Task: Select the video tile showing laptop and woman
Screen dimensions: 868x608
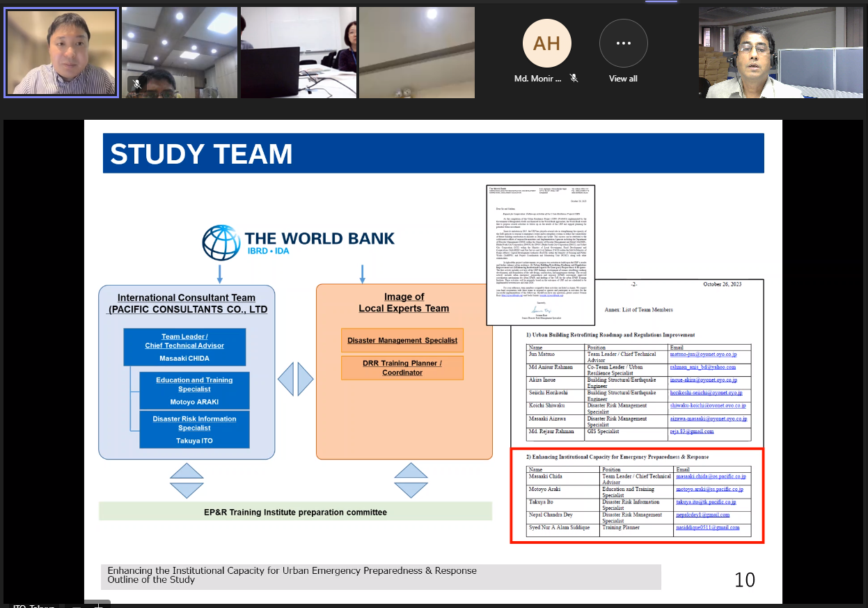Action: 298,52
